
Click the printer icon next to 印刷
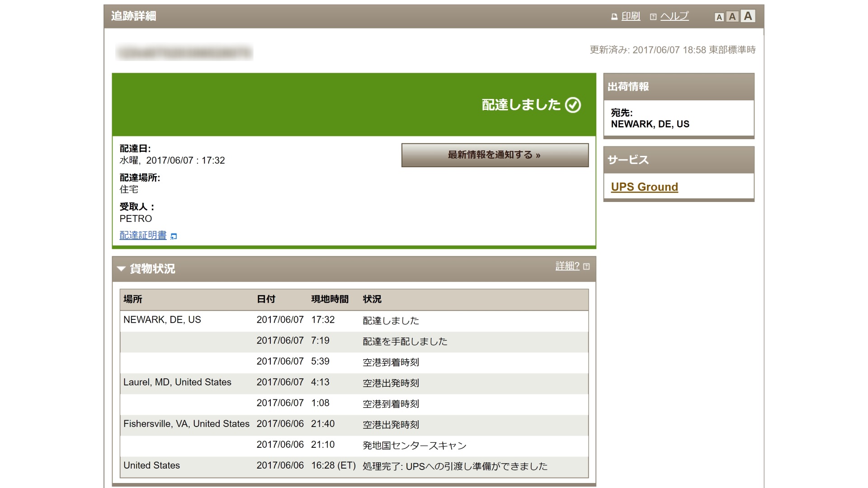coord(614,17)
